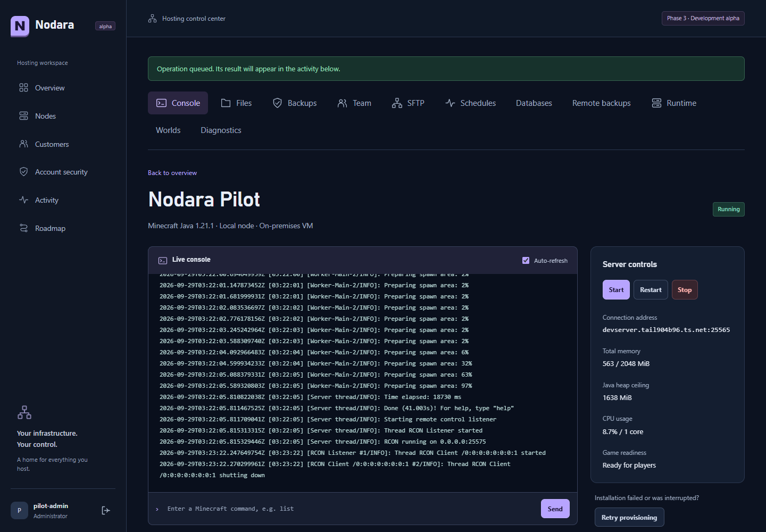Switch to the Diagnostics tab
Screen dimensions: 766x532
(x=221, y=130)
